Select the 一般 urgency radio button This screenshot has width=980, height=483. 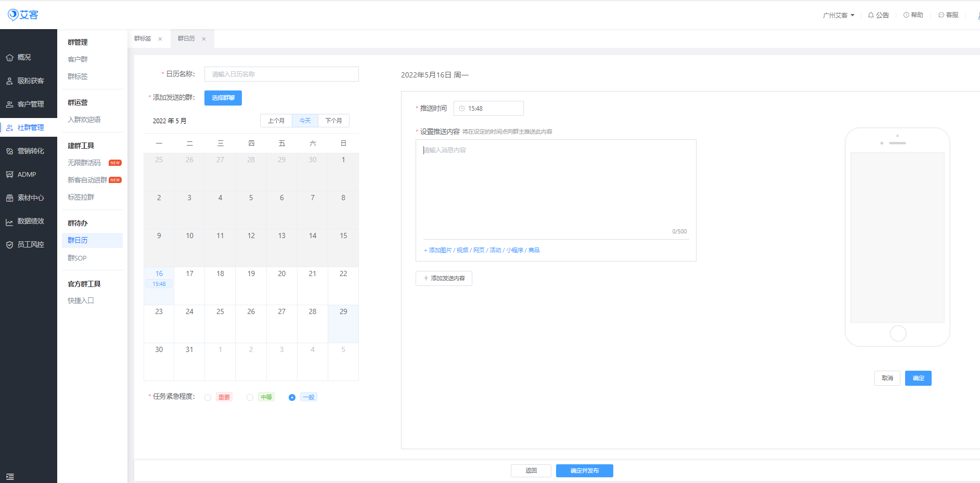pyautogui.click(x=292, y=397)
